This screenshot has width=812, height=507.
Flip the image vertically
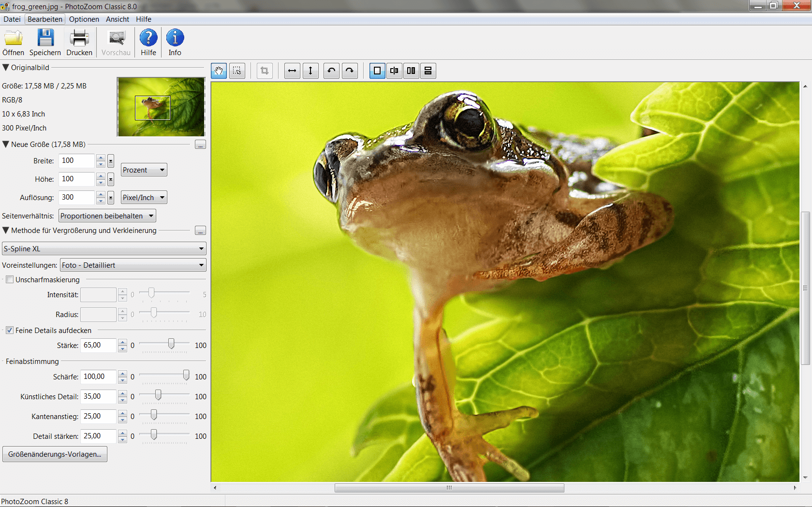pos(310,71)
